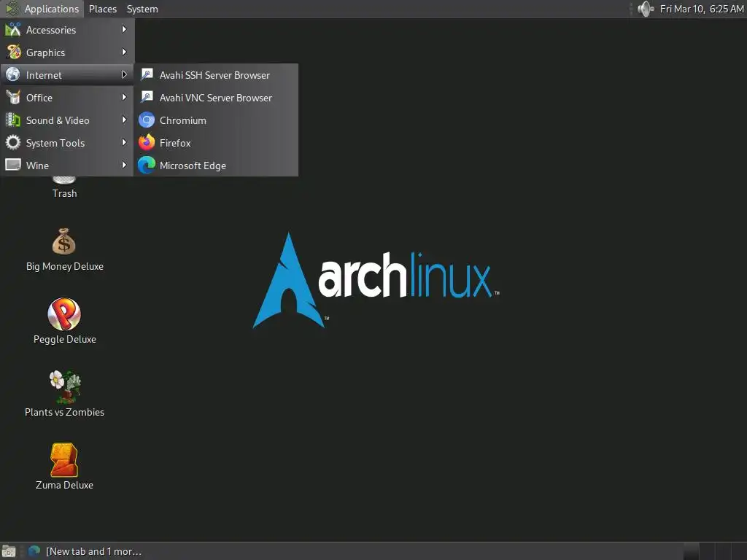
Task: Click the System Tools category label
Action: [55, 143]
